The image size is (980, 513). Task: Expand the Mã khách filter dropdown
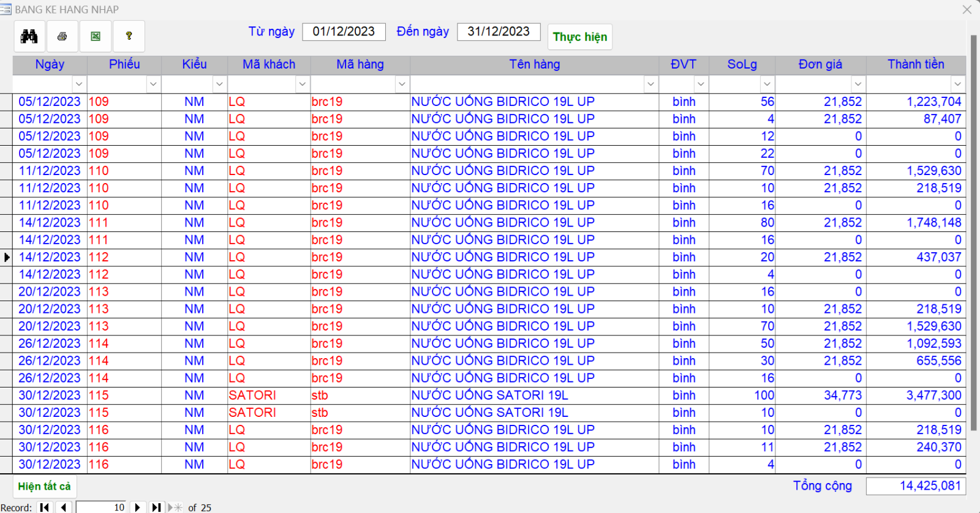pos(302,84)
